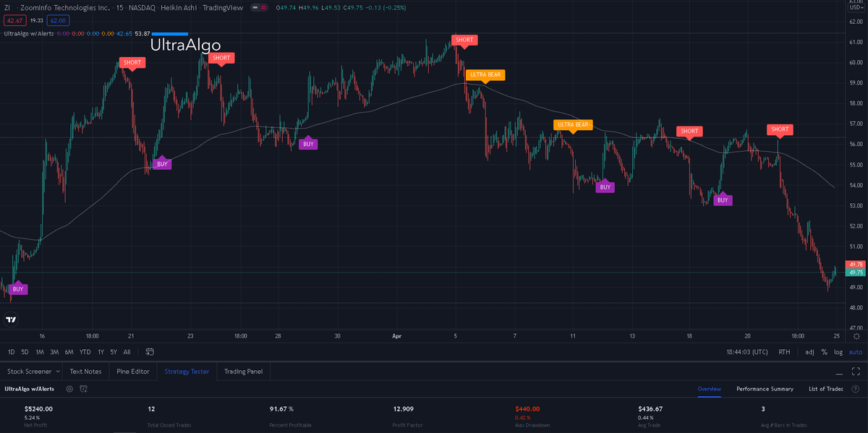Open the Pine Editor tab
This screenshot has width=868, height=433.
tap(133, 372)
